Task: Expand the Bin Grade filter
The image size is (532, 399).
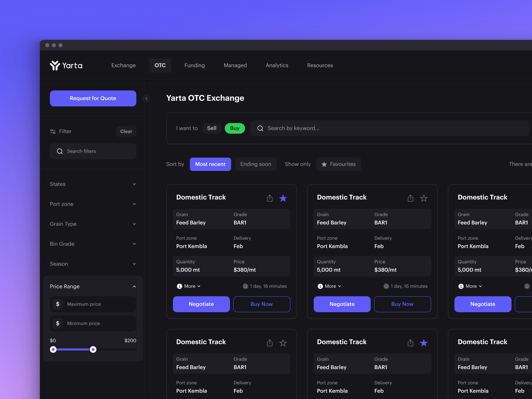Action: point(93,244)
